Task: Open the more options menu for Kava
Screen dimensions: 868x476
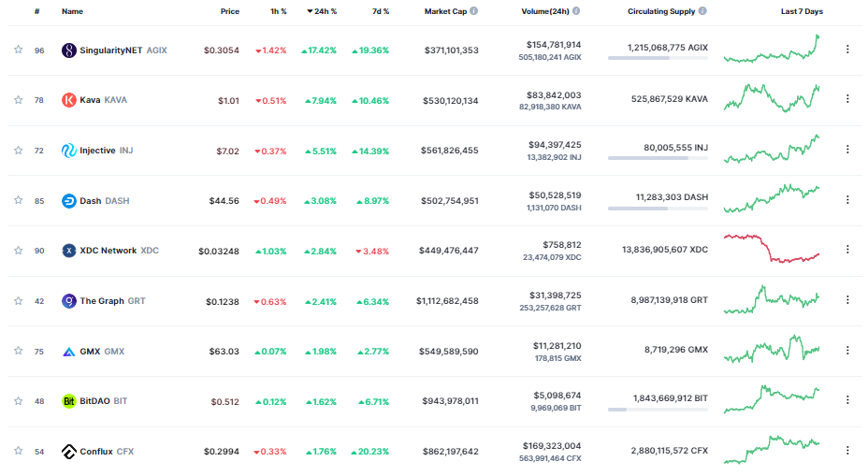Action: pyautogui.click(x=847, y=99)
